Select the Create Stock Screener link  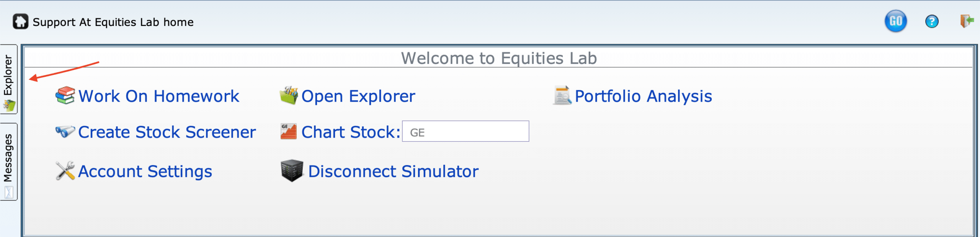pos(167,132)
